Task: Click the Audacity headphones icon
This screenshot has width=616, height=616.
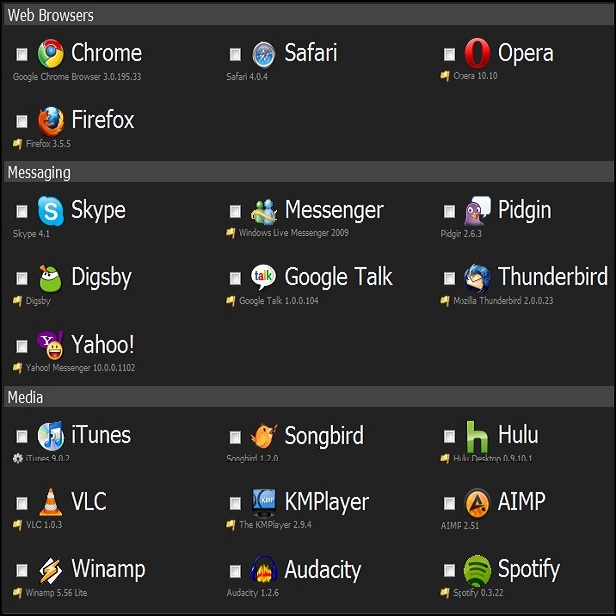Action: 264,570
